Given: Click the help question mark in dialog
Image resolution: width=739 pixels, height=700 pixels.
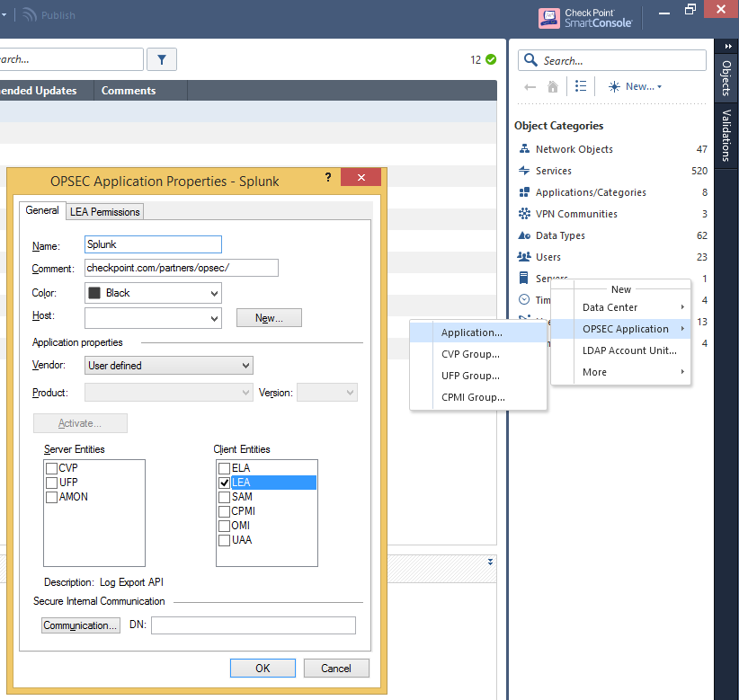Looking at the screenshot, I should 328,177.
